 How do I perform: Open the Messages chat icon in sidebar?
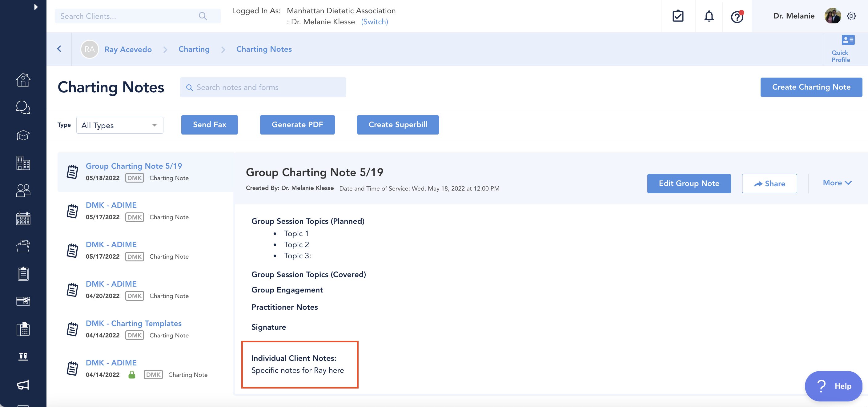coord(22,107)
